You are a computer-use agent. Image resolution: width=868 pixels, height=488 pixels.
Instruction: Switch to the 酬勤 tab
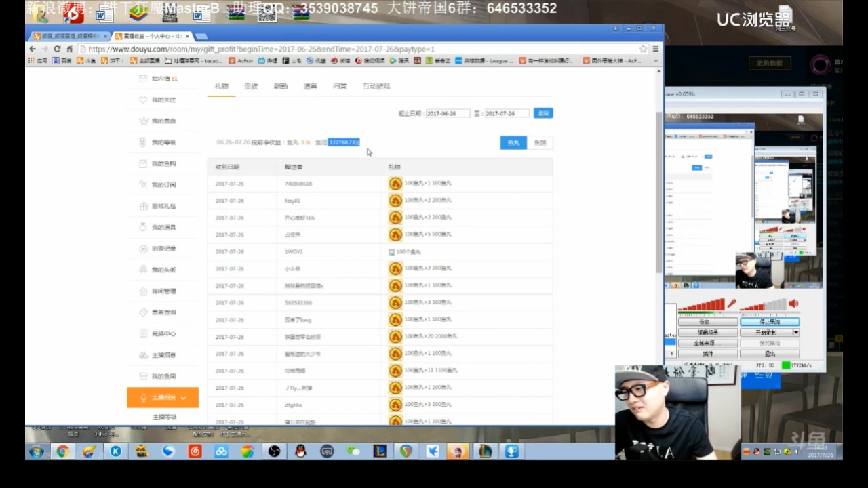point(281,87)
